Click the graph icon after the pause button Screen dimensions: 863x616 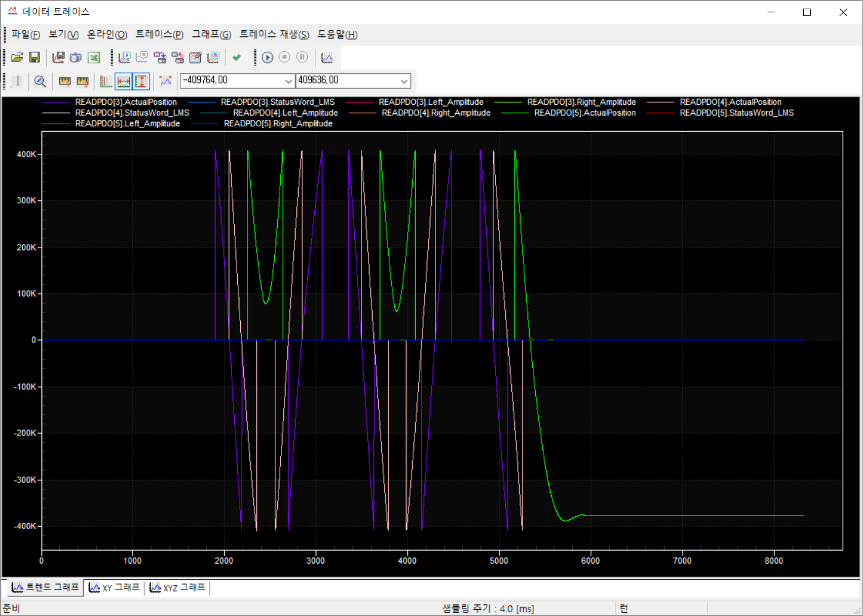pos(327,57)
